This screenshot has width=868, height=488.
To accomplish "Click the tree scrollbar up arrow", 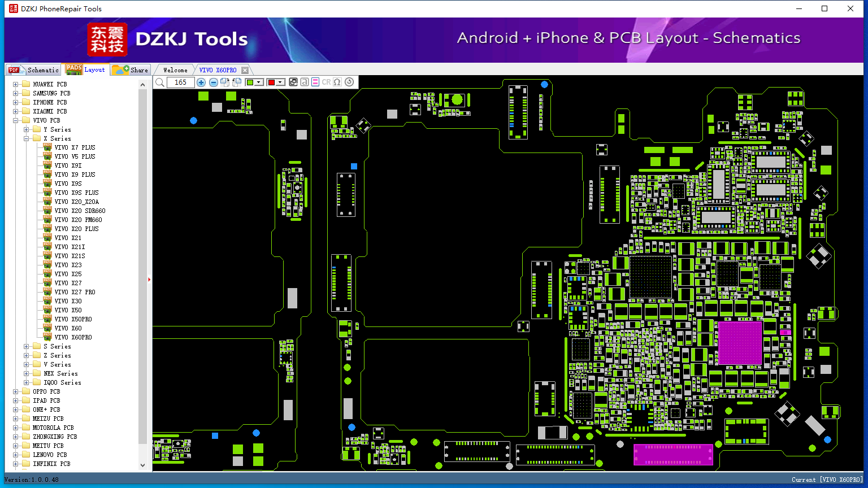I will 142,84.
